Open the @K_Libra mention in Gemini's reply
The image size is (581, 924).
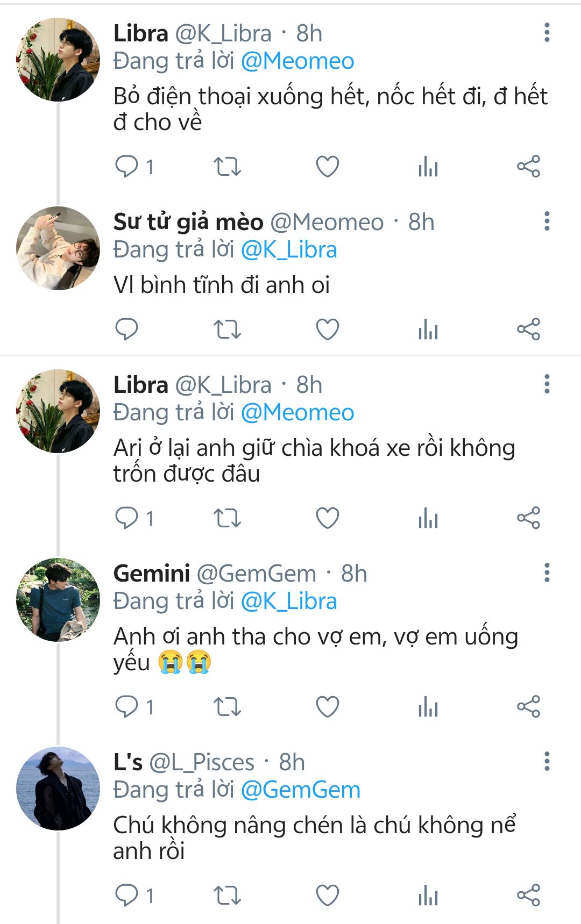click(x=289, y=601)
